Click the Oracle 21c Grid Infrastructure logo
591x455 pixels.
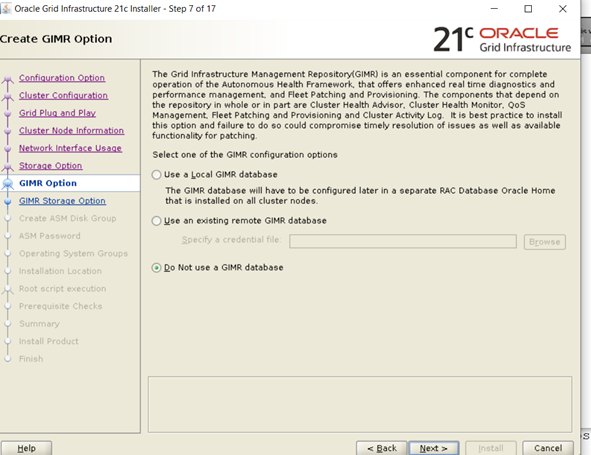coord(502,40)
